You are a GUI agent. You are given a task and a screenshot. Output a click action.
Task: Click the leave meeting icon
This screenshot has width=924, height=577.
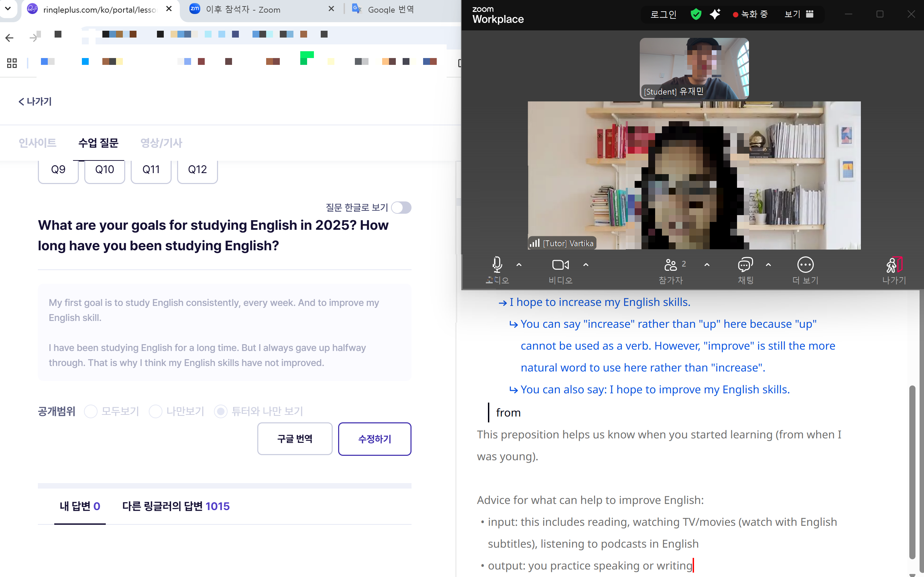(894, 265)
